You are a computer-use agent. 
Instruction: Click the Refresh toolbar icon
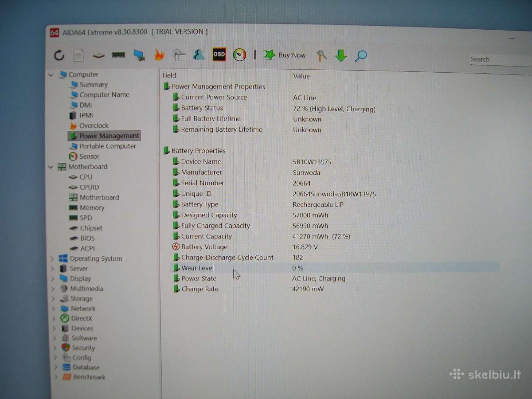click(59, 55)
